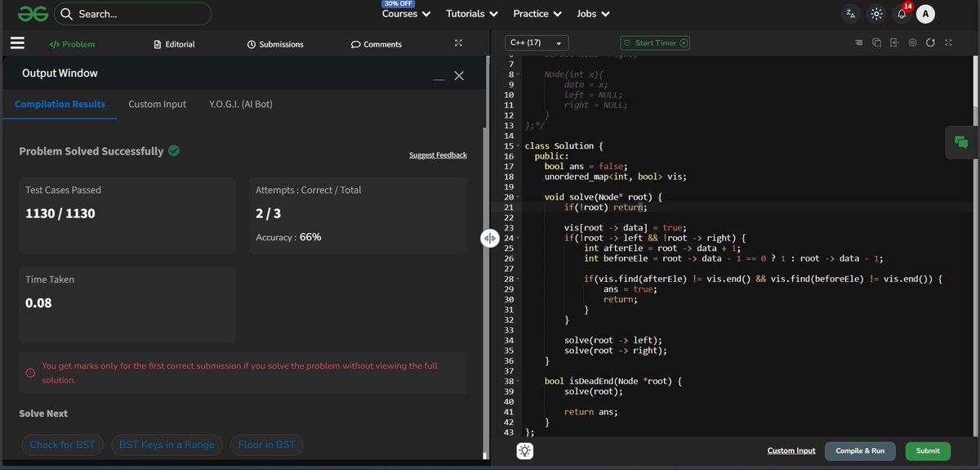
Task: Collapse code fold arrow at line 20
Action: (x=518, y=197)
